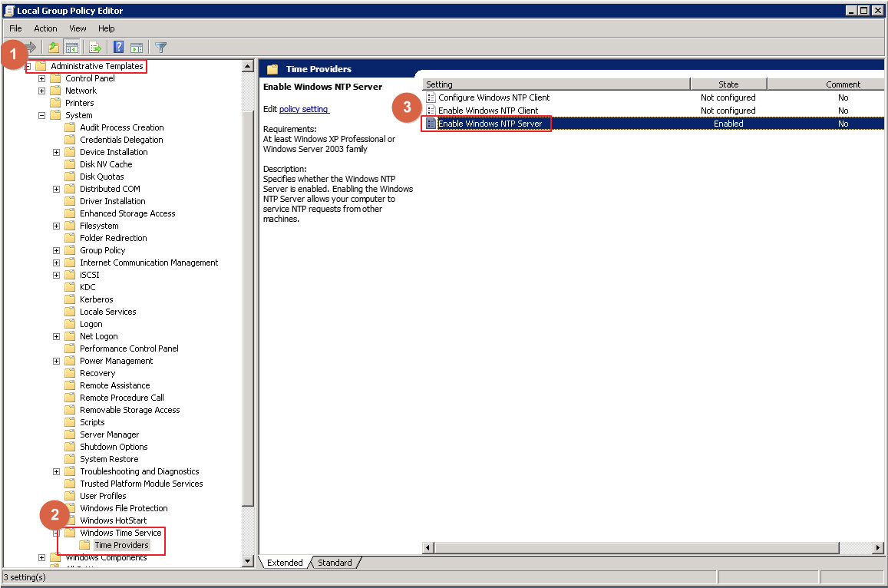Open Help via blue question mark icon
The width and height of the screenshot is (888, 588).
click(x=118, y=47)
